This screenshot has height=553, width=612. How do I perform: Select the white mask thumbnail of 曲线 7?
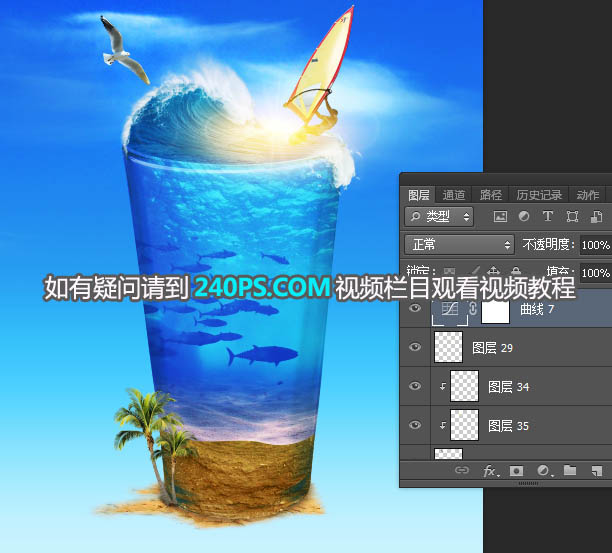tap(495, 312)
